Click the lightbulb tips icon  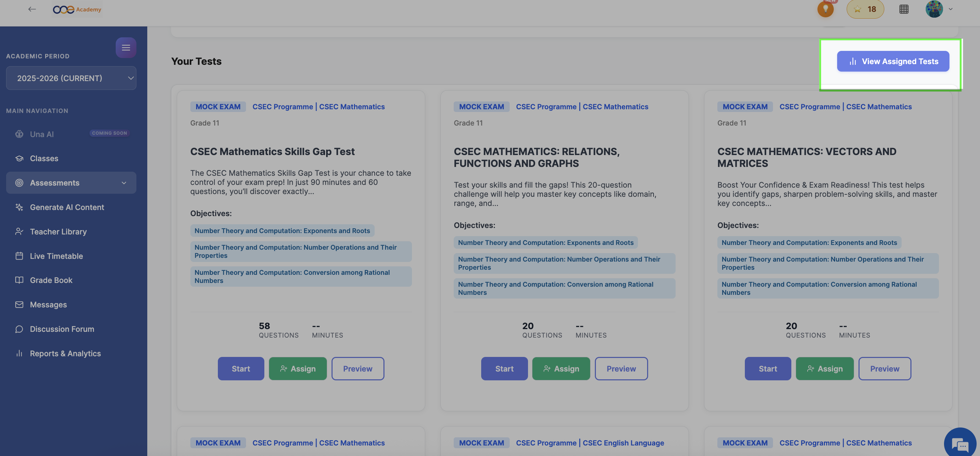click(x=825, y=9)
